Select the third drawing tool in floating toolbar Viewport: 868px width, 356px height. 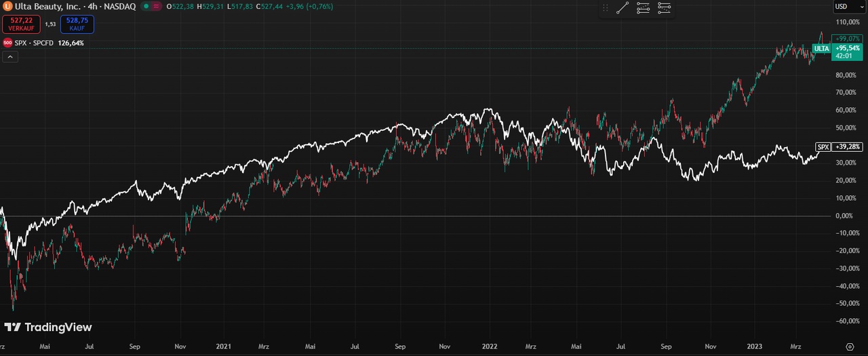pyautogui.click(x=664, y=8)
